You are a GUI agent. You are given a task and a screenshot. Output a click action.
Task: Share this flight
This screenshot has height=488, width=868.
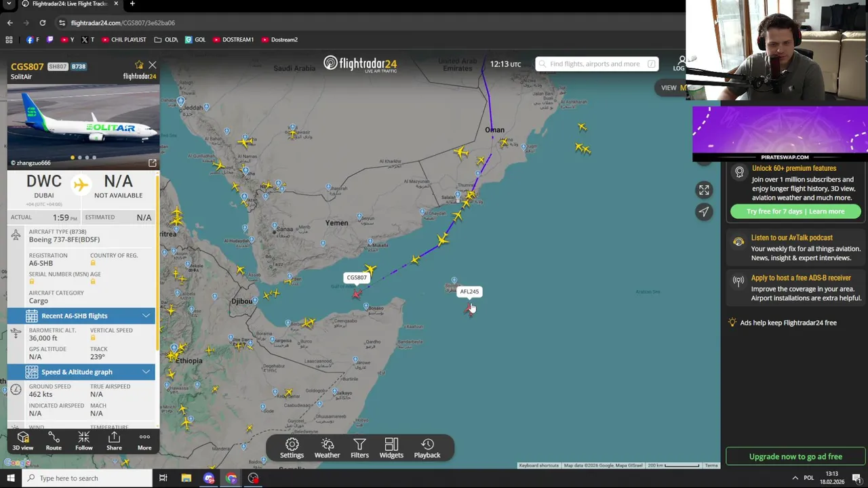[x=114, y=441]
